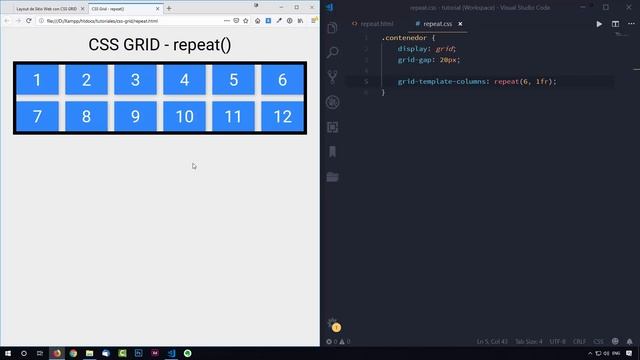Go back in the browser
Image resolution: width=640 pixels, height=360 pixels.
[7, 21]
